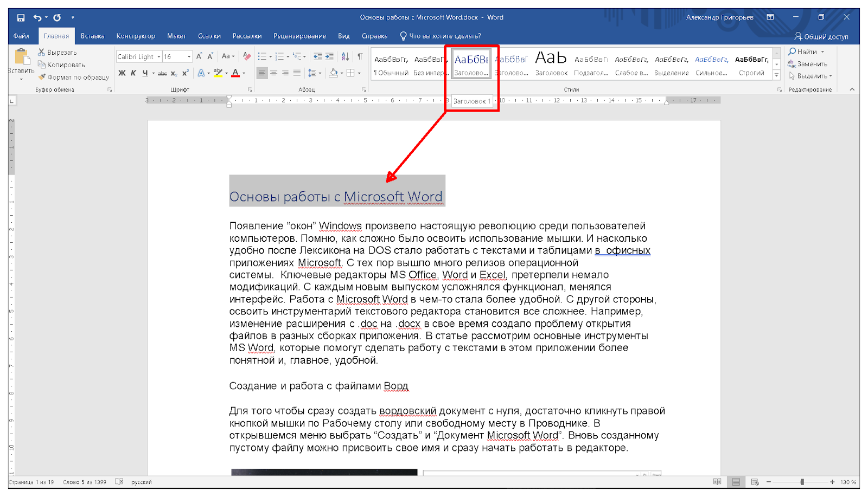Screen dimensions: 868x497
Task: Open the bulleted list dropdown arrow
Action: 271,56
